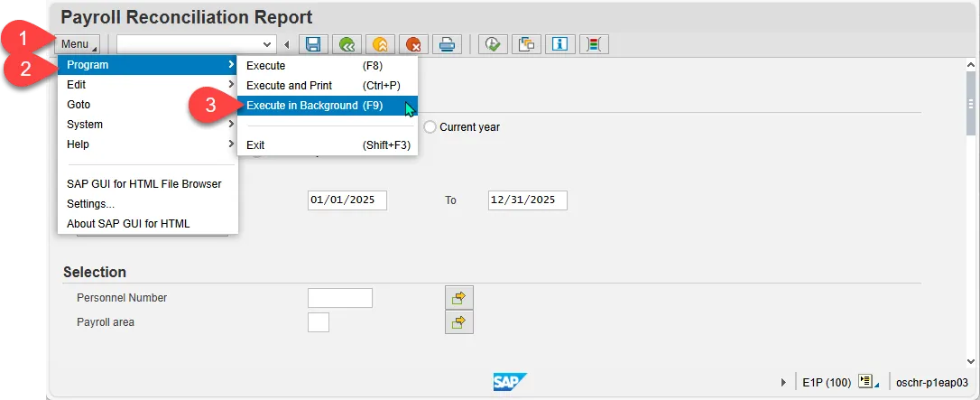Viewport: 980px width, 400px height.
Task: Click the scrollbar up arrow
Action: pos(971,65)
